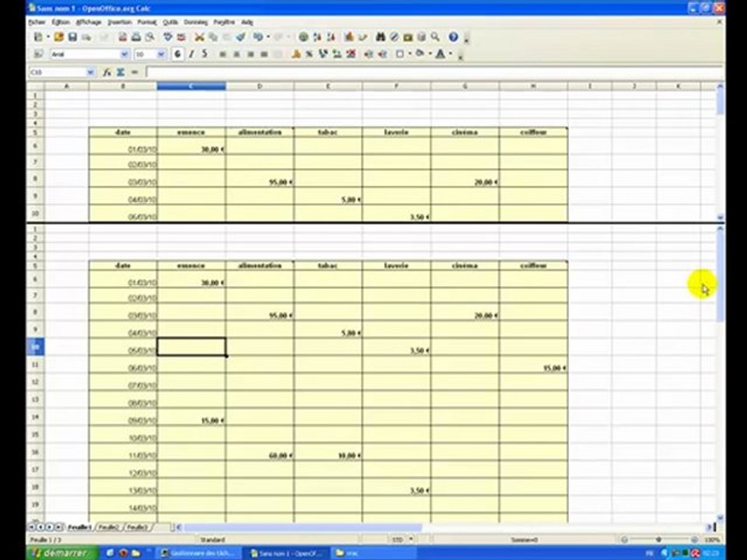Screen dimensions: 747x560
Task: Open the background color dropdown arrow
Action: pyautogui.click(x=430, y=54)
